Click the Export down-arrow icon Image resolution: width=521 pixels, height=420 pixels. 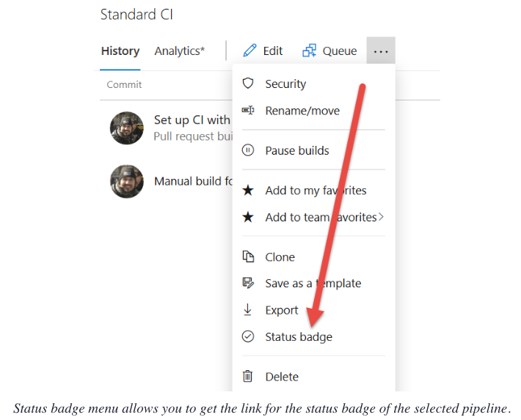pyautogui.click(x=248, y=310)
